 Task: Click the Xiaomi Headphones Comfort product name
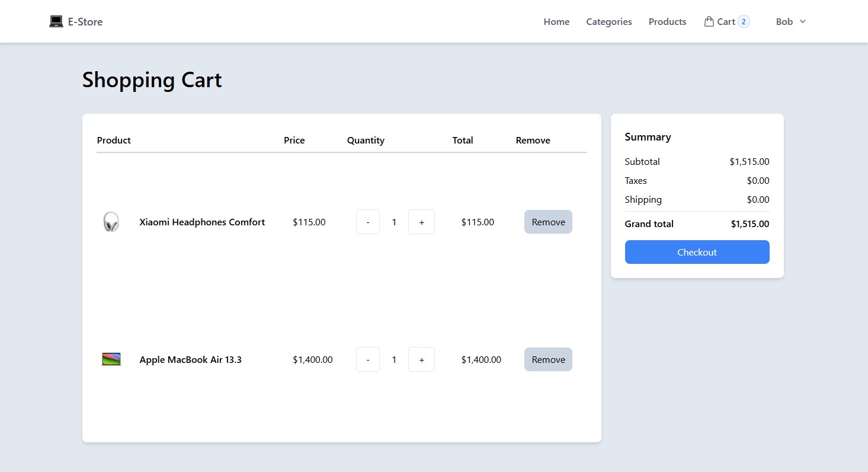[x=202, y=222]
